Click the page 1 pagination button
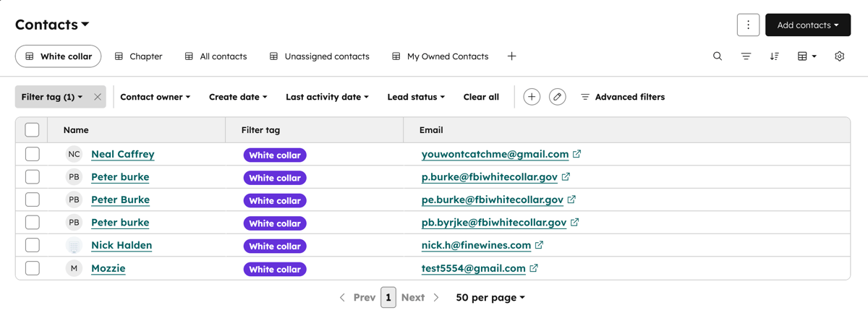 pyautogui.click(x=388, y=297)
